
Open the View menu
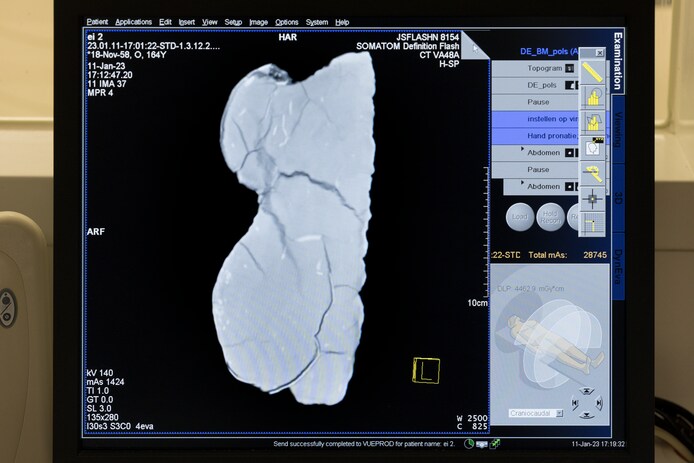(x=209, y=22)
